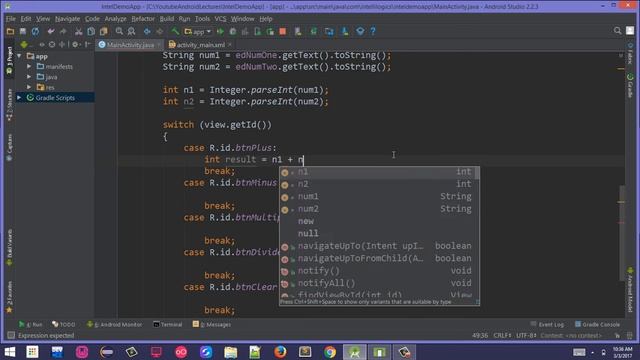Screen dimensions: 640x360
Task: Click the Windows Start button
Action: point(9,351)
